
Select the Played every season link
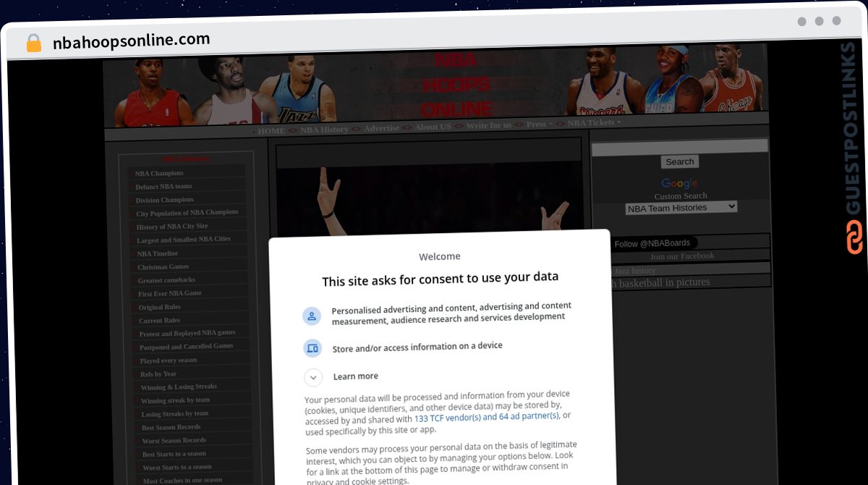click(169, 360)
